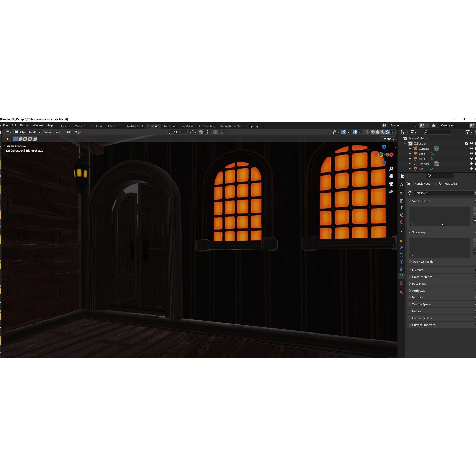Toggle the snapping magnet in the header
Screen dimensions: 476x476
[x=201, y=132]
